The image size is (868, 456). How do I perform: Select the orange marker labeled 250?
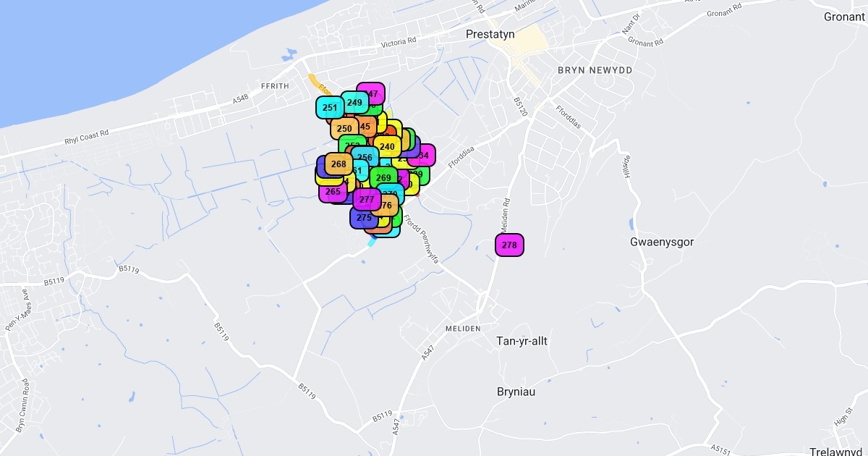point(344,129)
